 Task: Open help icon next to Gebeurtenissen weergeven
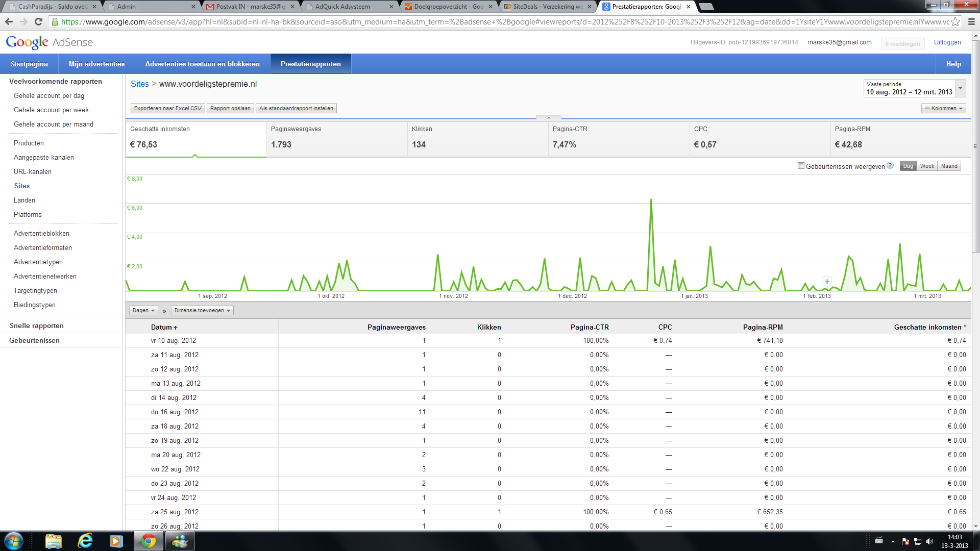(x=890, y=166)
